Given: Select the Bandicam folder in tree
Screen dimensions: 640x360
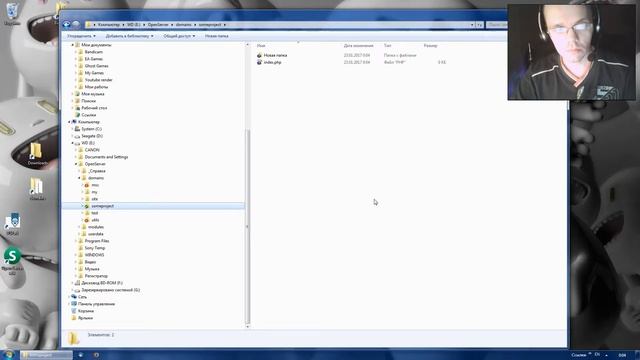Looking at the screenshot, I should pos(93,52).
